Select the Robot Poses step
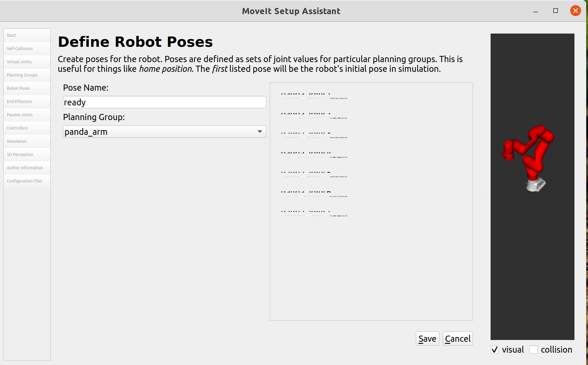 tap(27, 88)
